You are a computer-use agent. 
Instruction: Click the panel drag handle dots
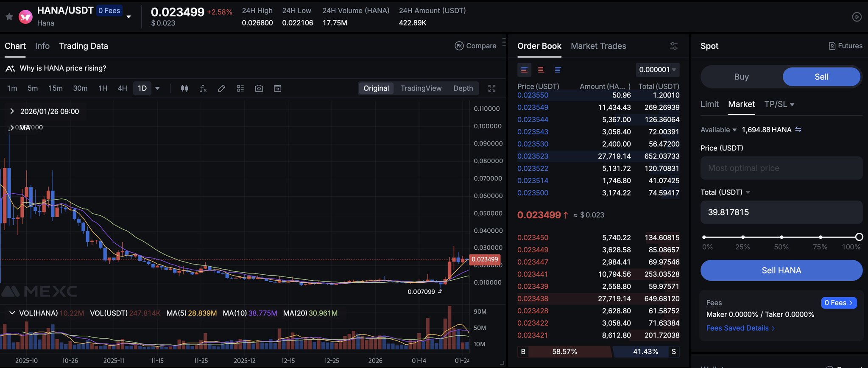[x=504, y=42]
